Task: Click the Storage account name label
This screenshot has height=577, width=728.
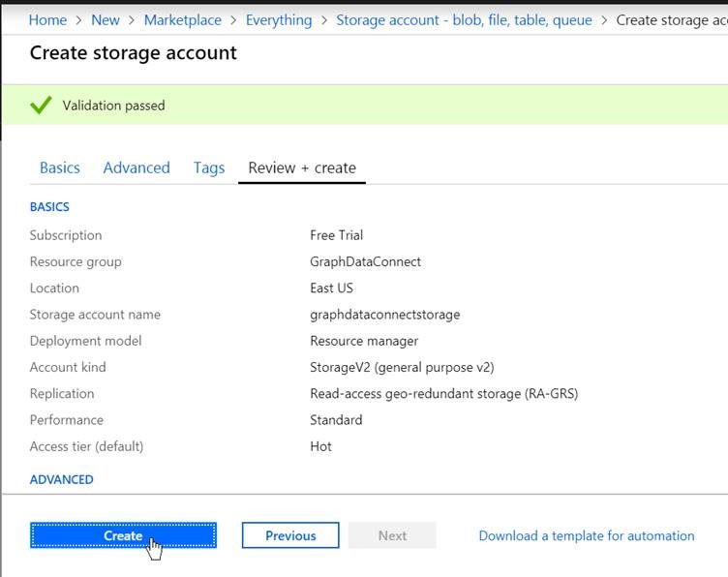Action: click(x=95, y=315)
